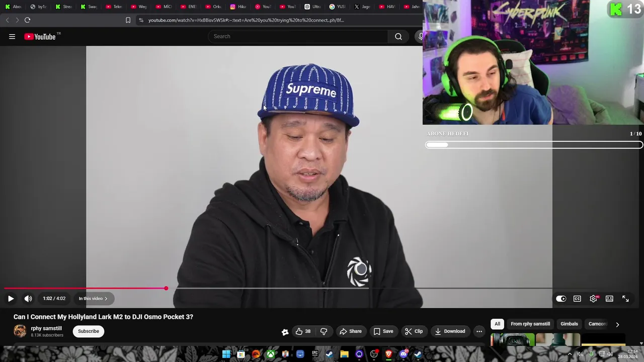Focus the browser address bar URL

(x=246, y=20)
